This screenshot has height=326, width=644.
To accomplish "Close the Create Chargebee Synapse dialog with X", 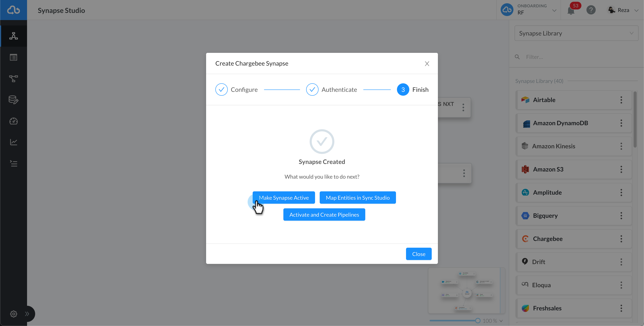I will [x=427, y=64].
